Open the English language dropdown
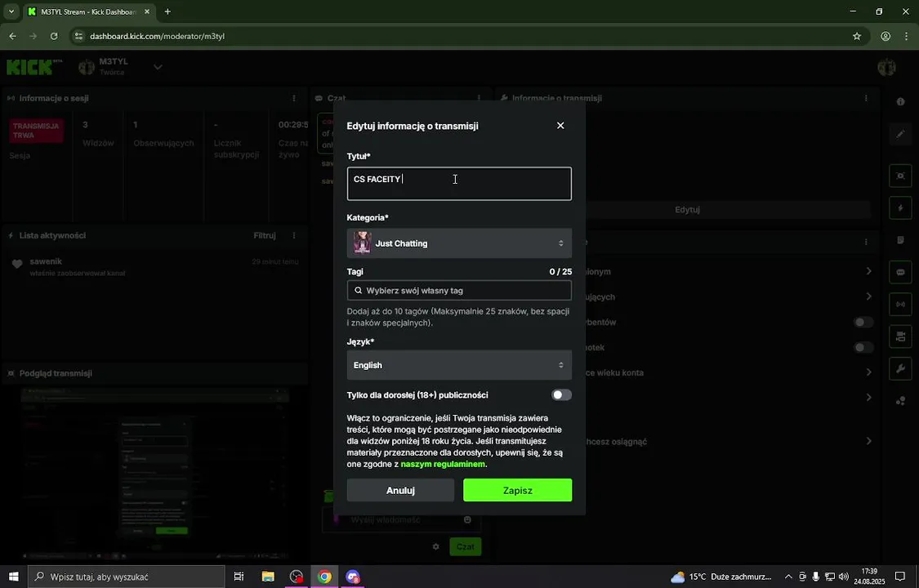 pos(459,365)
